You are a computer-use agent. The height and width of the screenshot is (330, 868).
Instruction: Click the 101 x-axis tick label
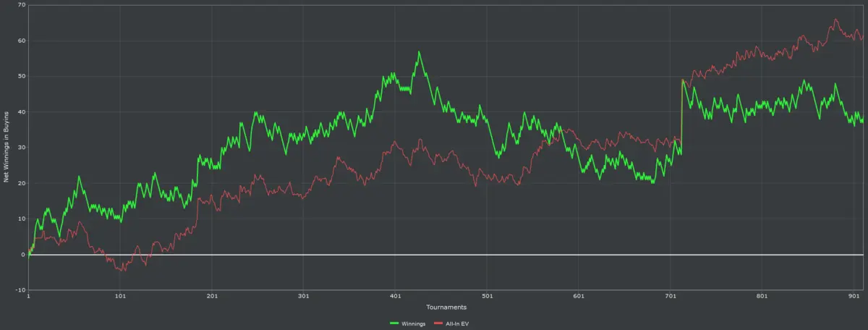click(120, 297)
